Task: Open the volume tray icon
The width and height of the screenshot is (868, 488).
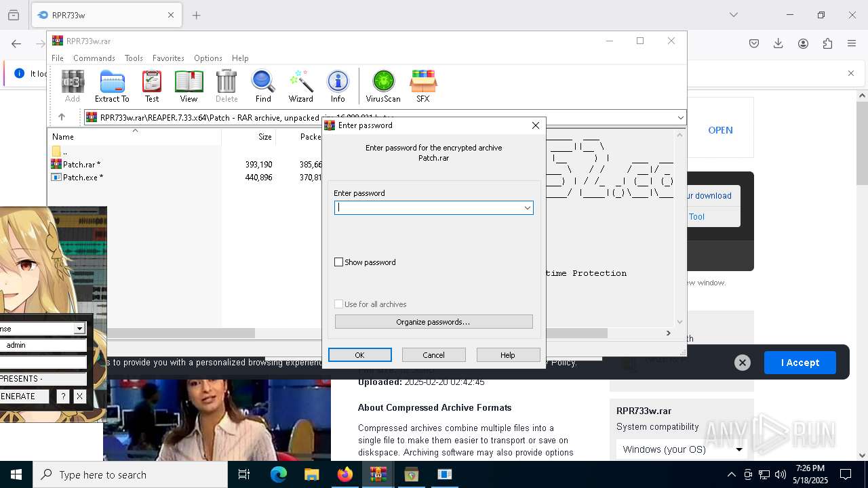Action: 781,474
